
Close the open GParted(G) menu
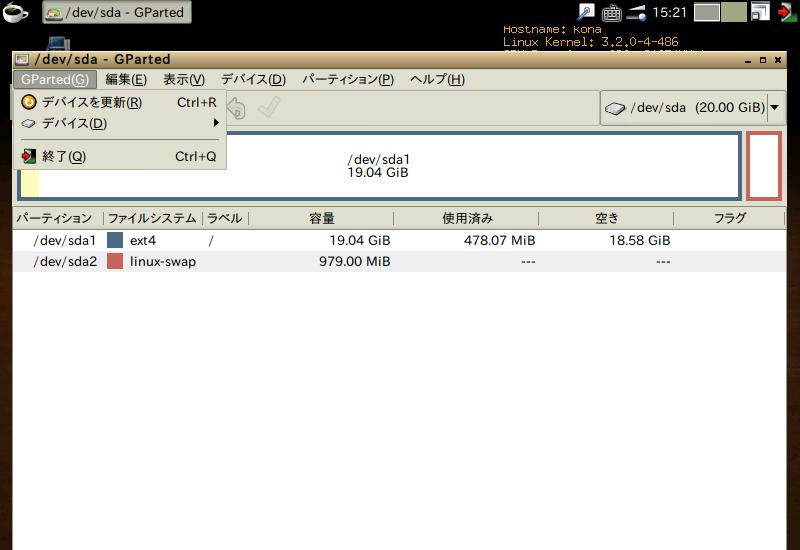pos(55,80)
